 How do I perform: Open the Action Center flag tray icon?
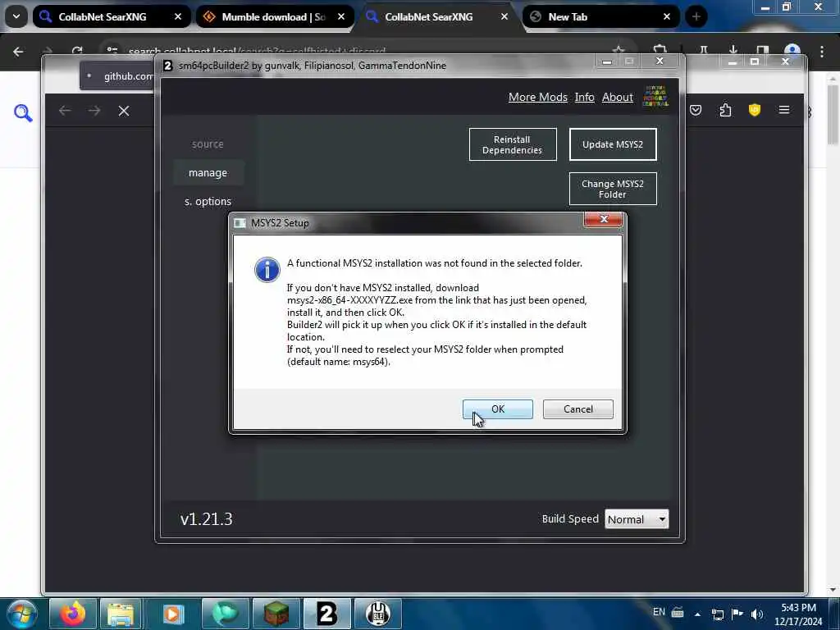pos(737,614)
